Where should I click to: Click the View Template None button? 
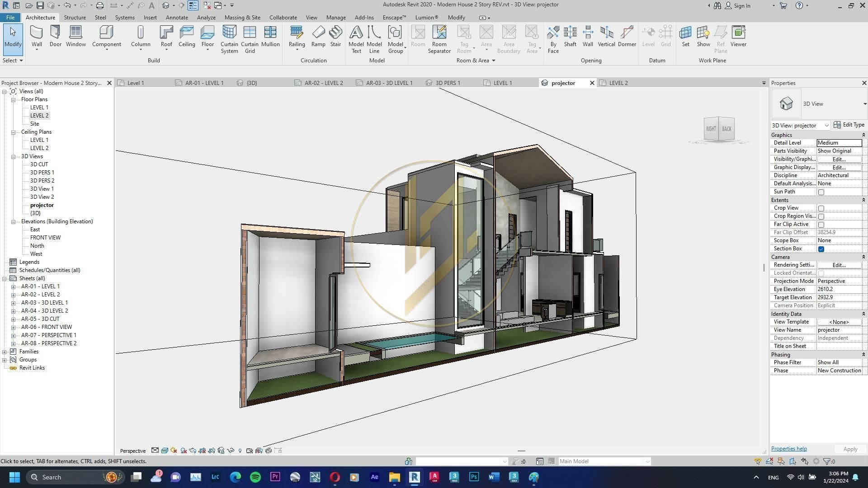coord(839,322)
